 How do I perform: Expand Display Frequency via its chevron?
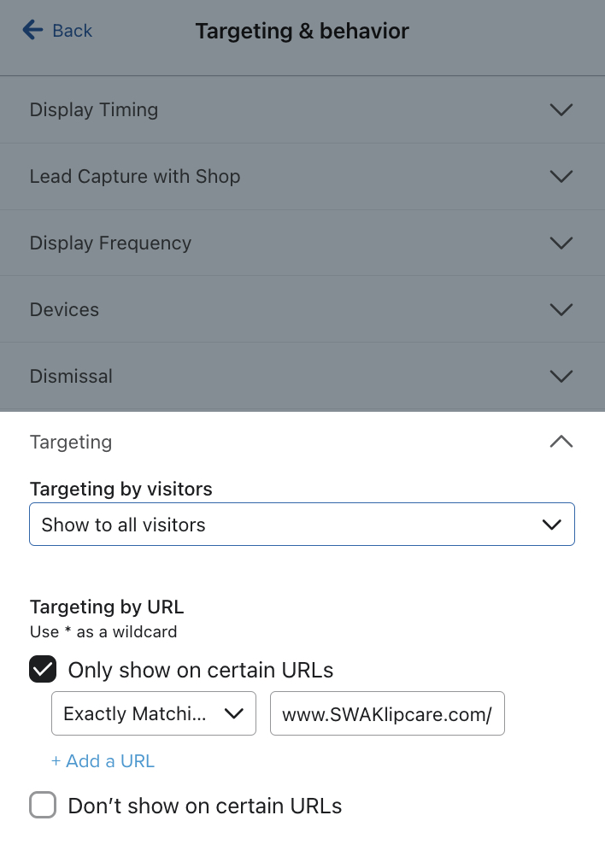pos(561,243)
